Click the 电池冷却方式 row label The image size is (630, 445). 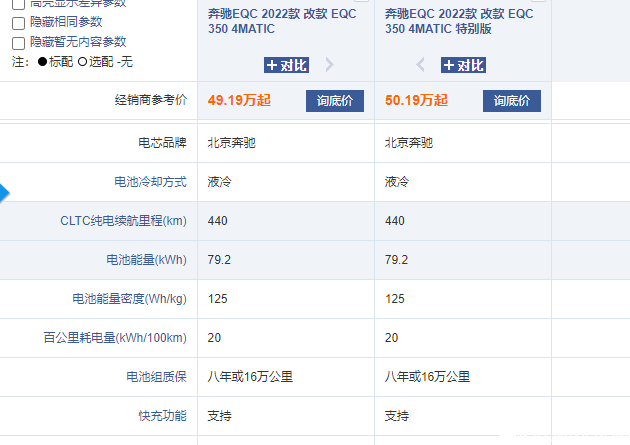151,182
